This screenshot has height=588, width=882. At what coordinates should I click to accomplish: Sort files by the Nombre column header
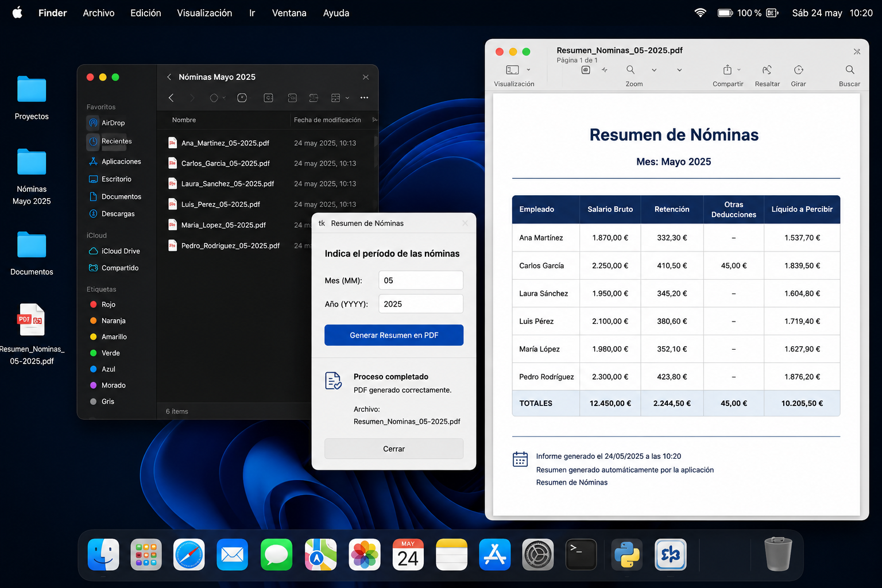pos(184,120)
